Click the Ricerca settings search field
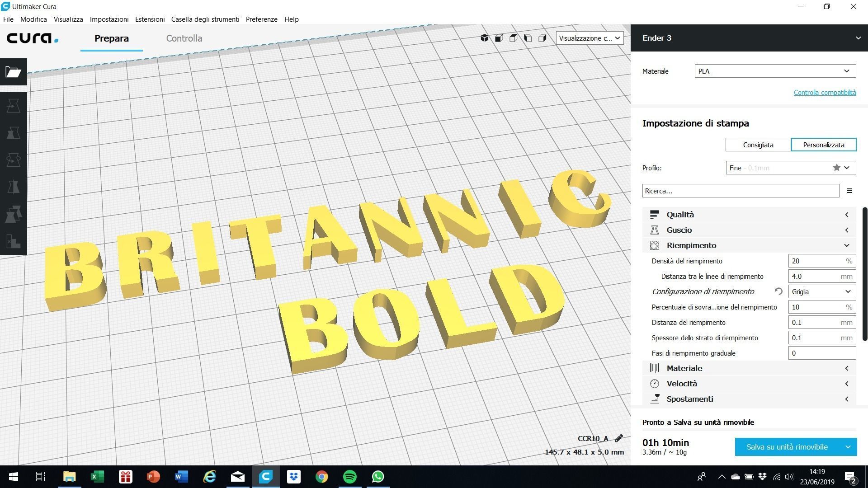Viewport: 868px width, 488px height. [x=741, y=191]
